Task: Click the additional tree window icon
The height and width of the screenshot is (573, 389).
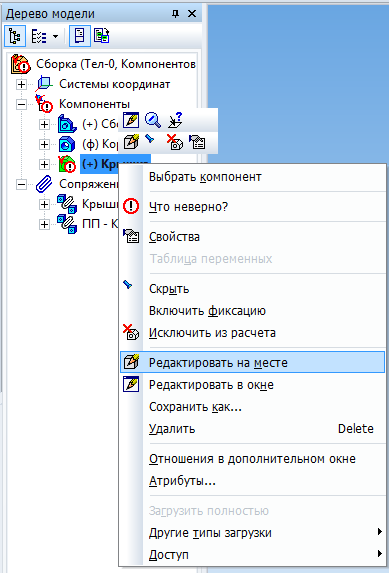Action: pyautogui.click(x=102, y=36)
